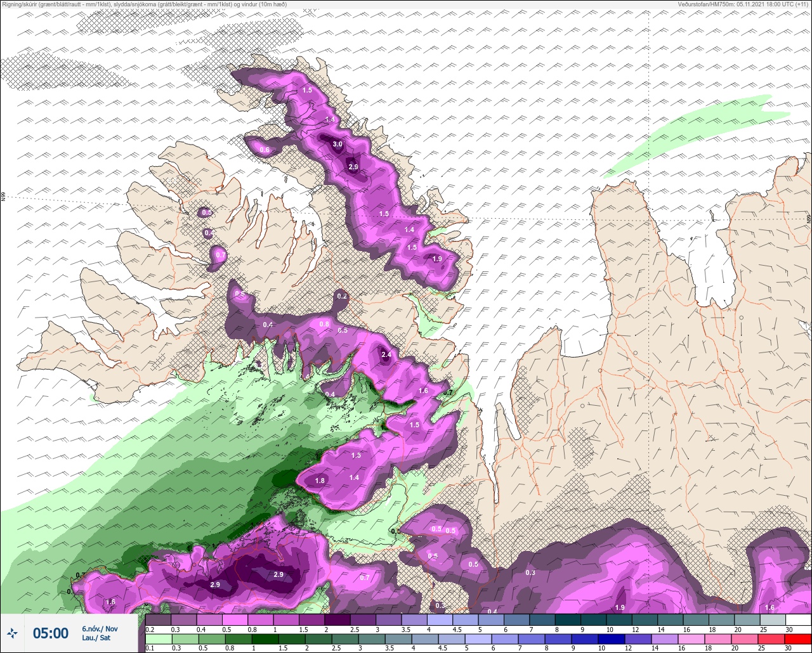Click the 0.6 snowfall value on the map
The width and height of the screenshot is (812, 653).
(x=265, y=150)
